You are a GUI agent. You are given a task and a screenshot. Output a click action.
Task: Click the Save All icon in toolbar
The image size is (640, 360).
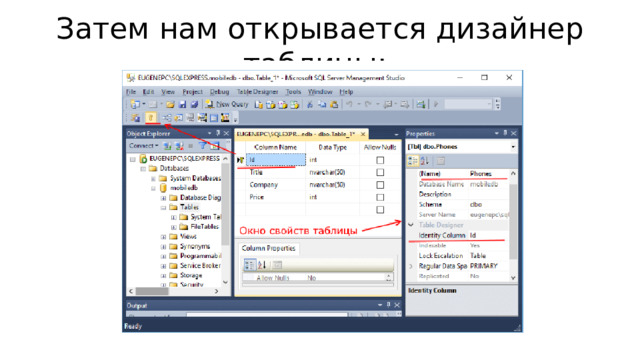[194, 104]
